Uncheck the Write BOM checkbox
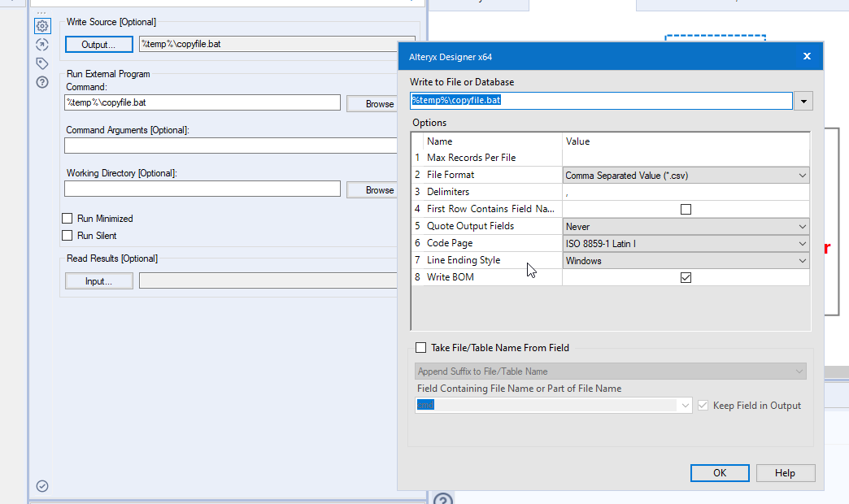This screenshot has width=849, height=504. click(x=686, y=278)
